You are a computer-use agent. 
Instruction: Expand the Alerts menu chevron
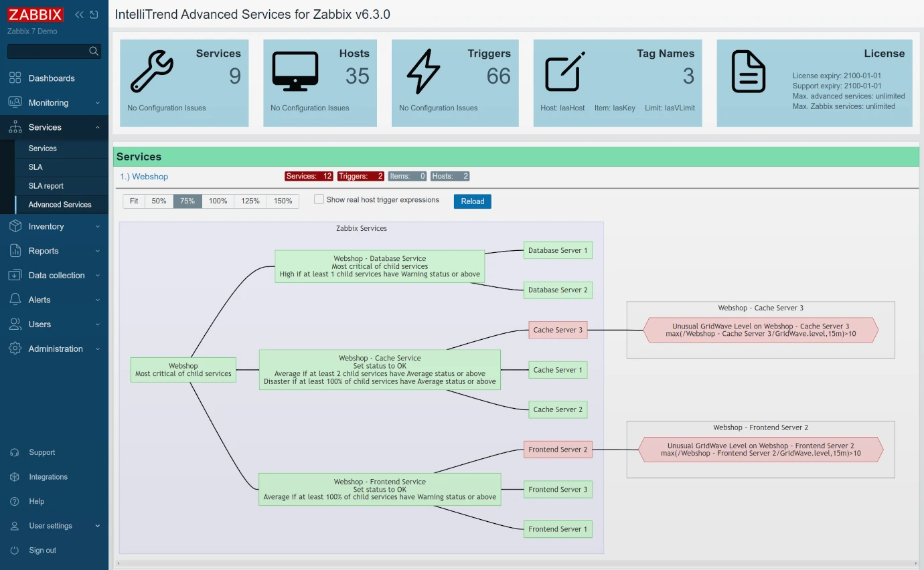coord(98,300)
